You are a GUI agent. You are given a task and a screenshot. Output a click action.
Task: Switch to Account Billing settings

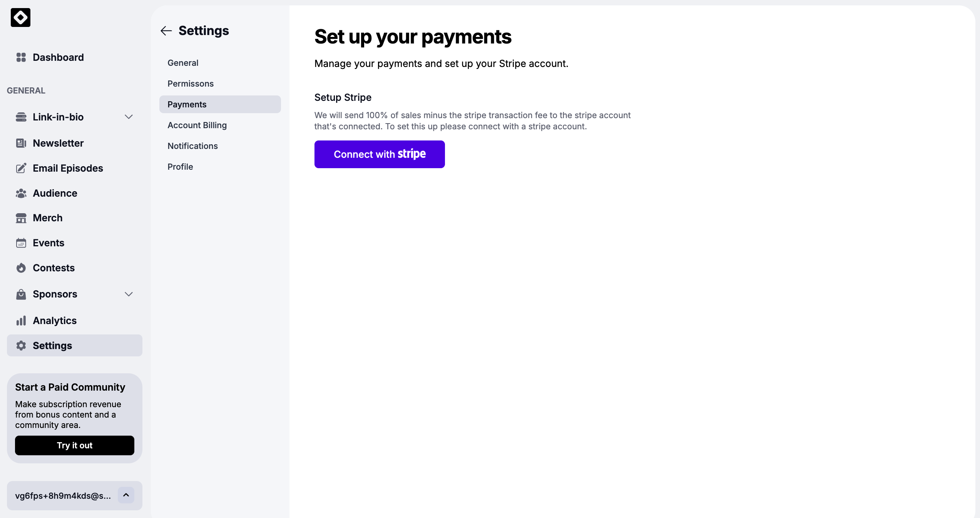click(x=197, y=125)
